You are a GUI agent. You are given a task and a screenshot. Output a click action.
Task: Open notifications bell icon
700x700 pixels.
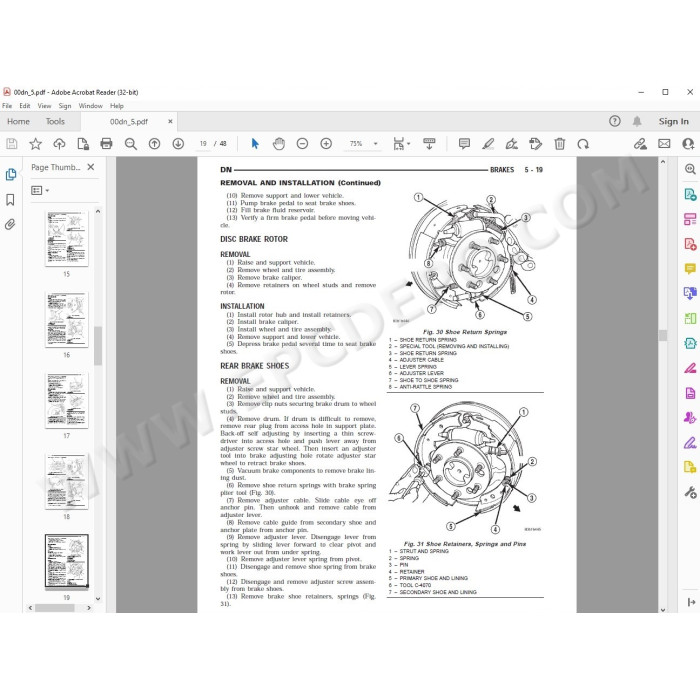point(637,121)
